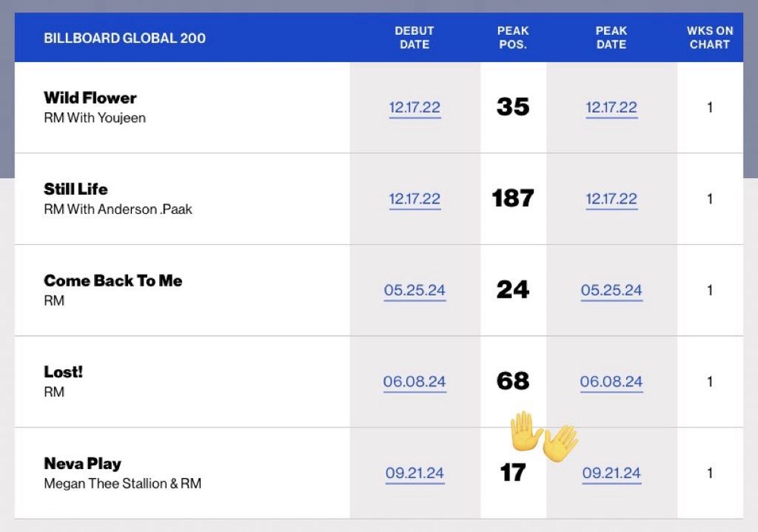Image resolution: width=758 pixels, height=532 pixels.
Task: Click the Debut Date column header
Action: pos(415,38)
